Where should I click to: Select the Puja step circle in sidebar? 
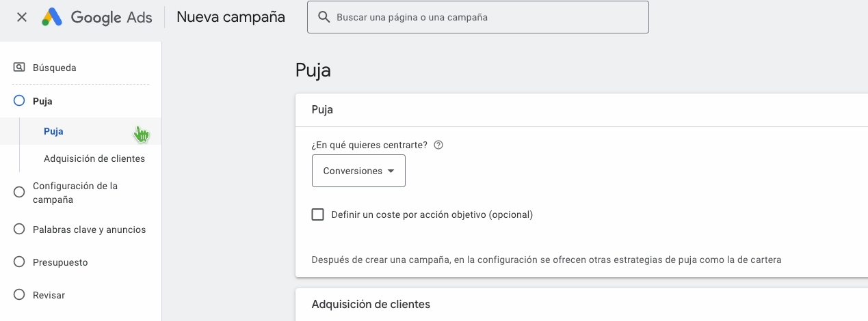pos(19,101)
